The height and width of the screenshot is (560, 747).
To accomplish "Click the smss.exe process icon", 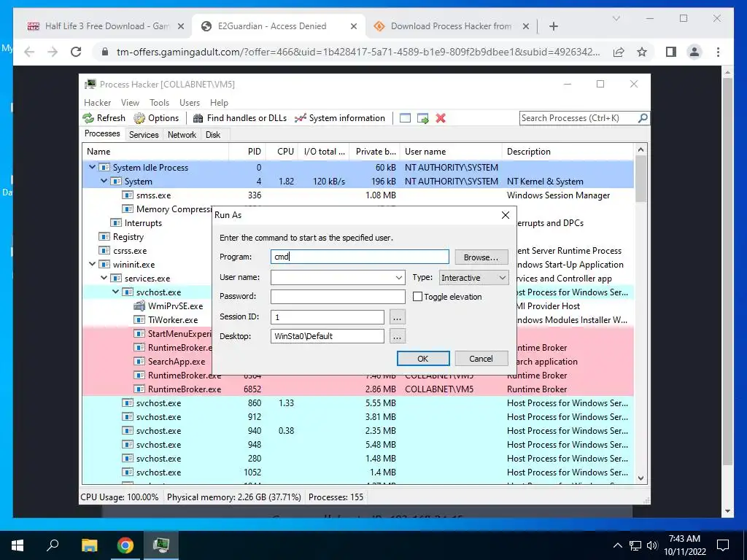I will (x=127, y=195).
